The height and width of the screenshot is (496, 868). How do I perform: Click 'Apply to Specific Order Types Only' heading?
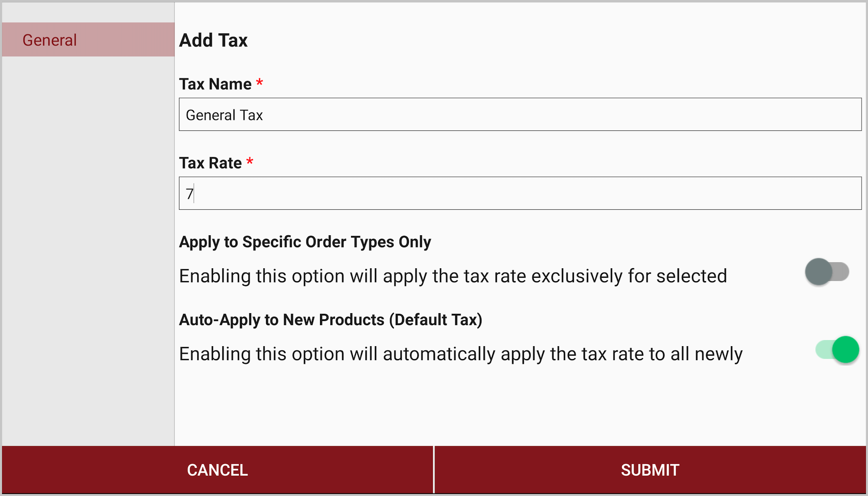point(305,242)
